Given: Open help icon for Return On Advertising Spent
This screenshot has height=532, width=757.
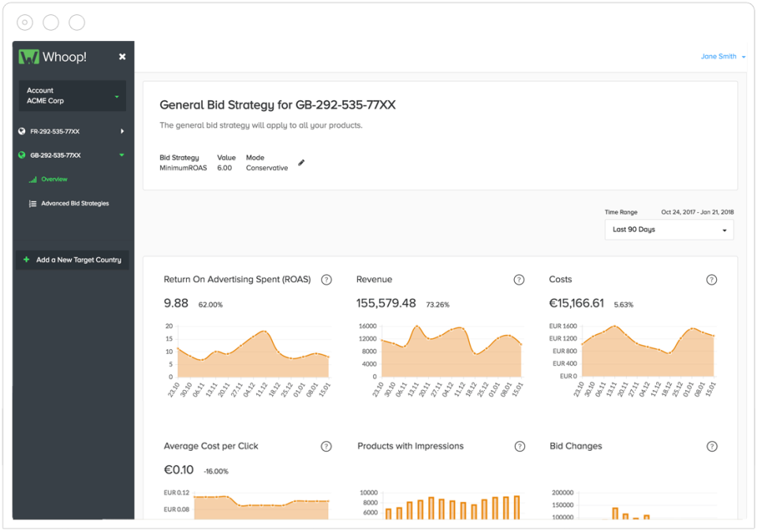Looking at the screenshot, I should (326, 280).
